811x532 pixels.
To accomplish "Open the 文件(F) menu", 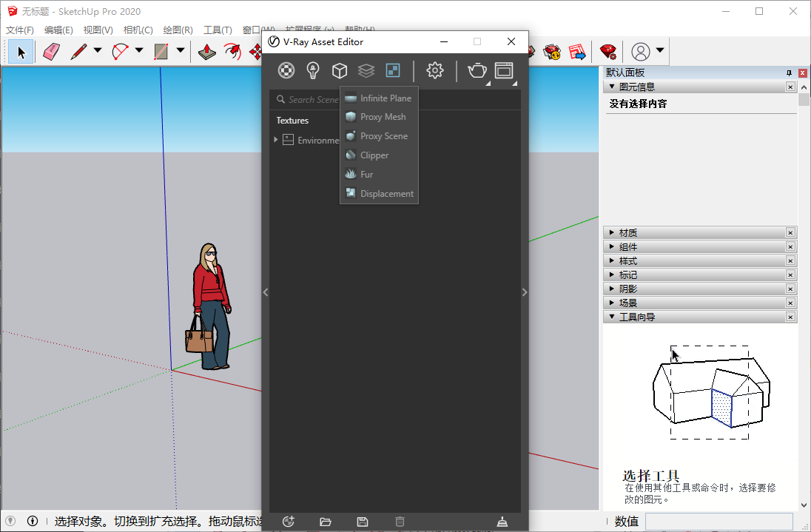I will (19, 30).
